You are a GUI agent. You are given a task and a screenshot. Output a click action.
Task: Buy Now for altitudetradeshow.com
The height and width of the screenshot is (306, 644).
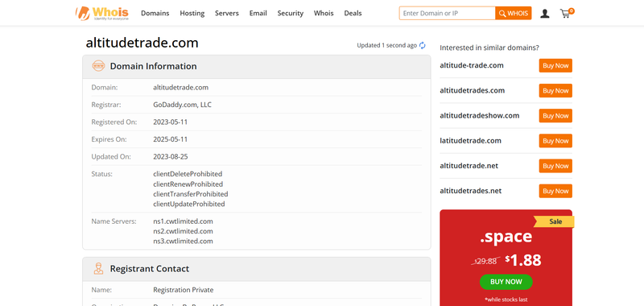[555, 116]
